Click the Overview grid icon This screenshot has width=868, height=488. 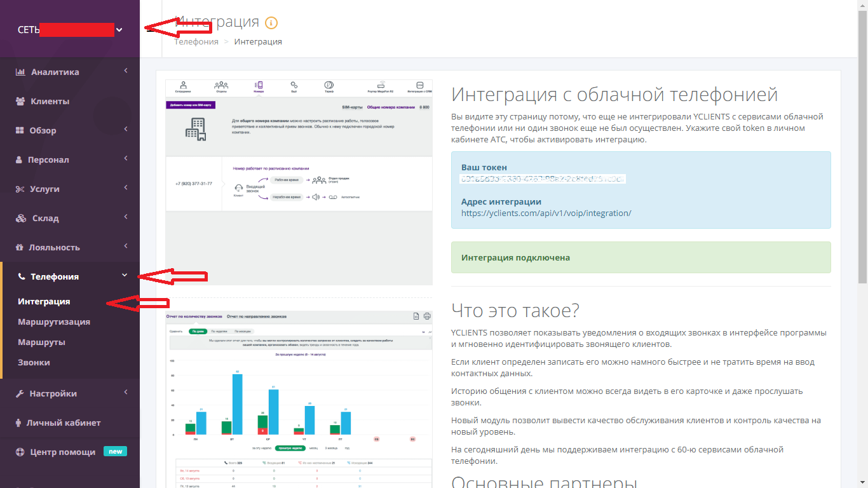[x=19, y=130]
